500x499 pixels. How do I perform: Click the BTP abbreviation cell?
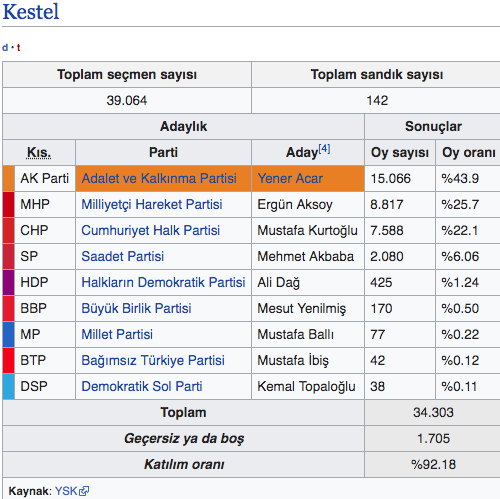tap(45, 360)
